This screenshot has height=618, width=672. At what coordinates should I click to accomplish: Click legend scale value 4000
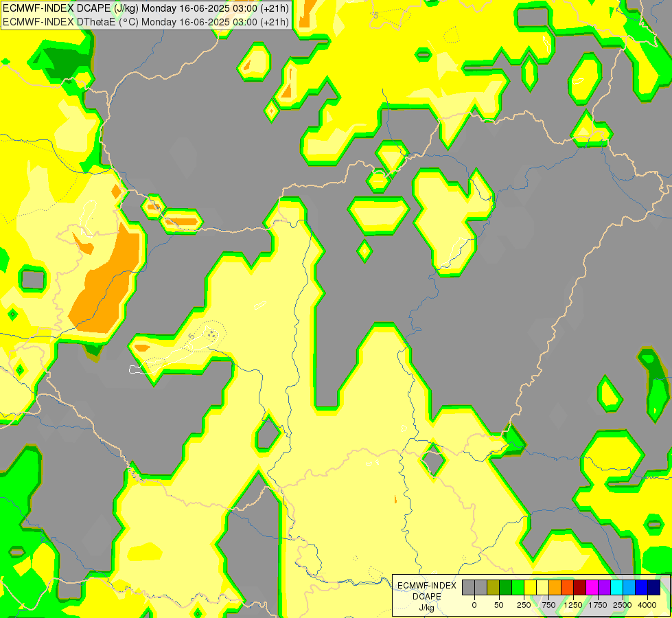click(x=647, y=605)
